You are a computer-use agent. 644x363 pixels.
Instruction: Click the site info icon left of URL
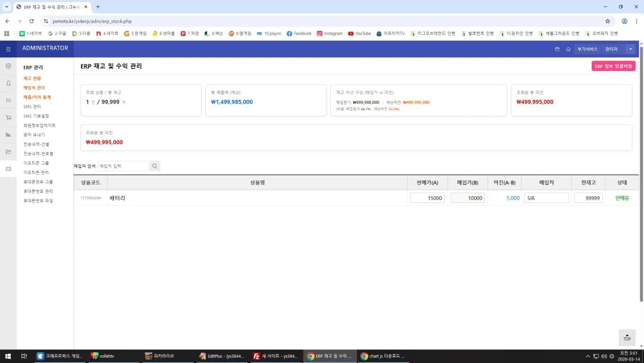(x=46, y=21)
